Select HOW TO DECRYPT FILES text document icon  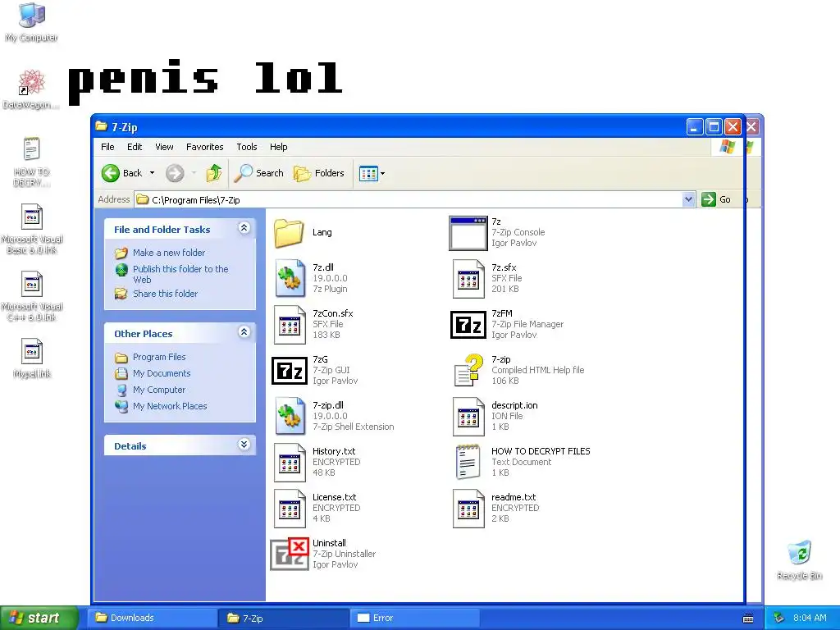coord(468,462)
